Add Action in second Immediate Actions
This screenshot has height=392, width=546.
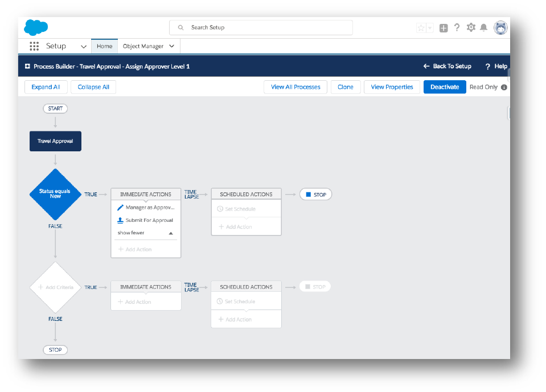135,302
